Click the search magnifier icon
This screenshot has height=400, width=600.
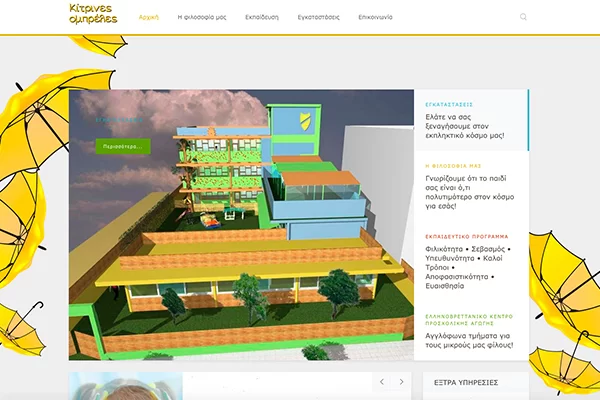(524, 17)
